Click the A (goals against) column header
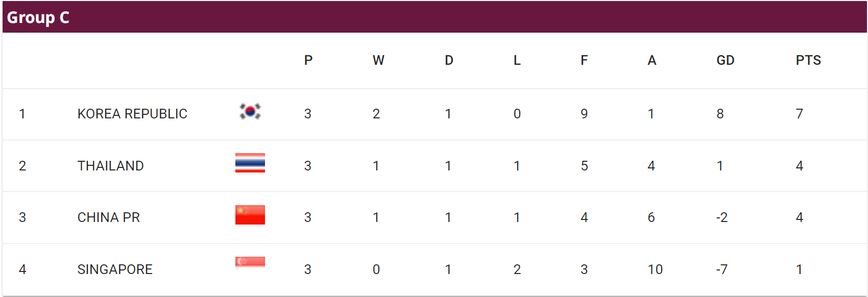Image resolution: width=868 pixels, height=297 pixels. [652, 60]
